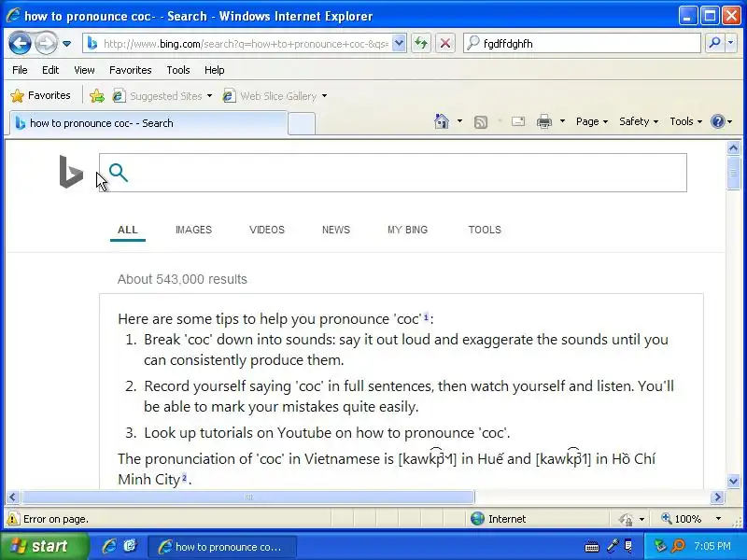Viewport: 747px width, 560px height.
Task: Click the second quick launch icon
Action: click(x=130, y=546)
